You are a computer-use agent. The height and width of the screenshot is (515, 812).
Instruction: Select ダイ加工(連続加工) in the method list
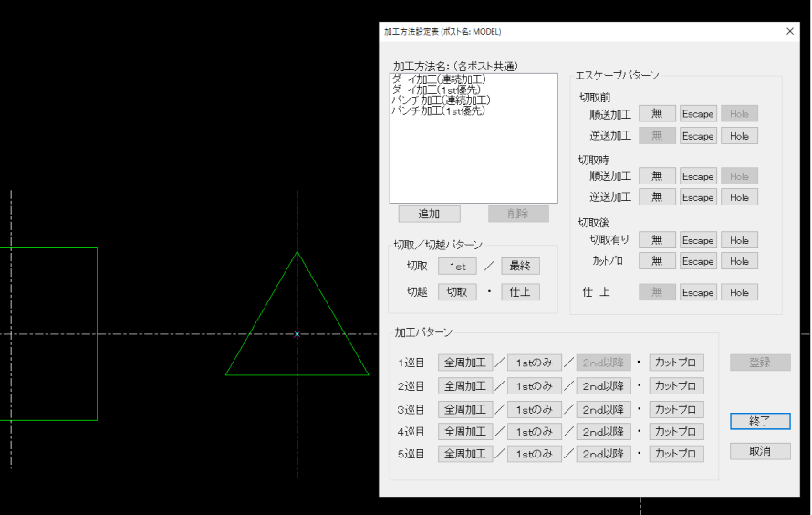click(438, 79)
